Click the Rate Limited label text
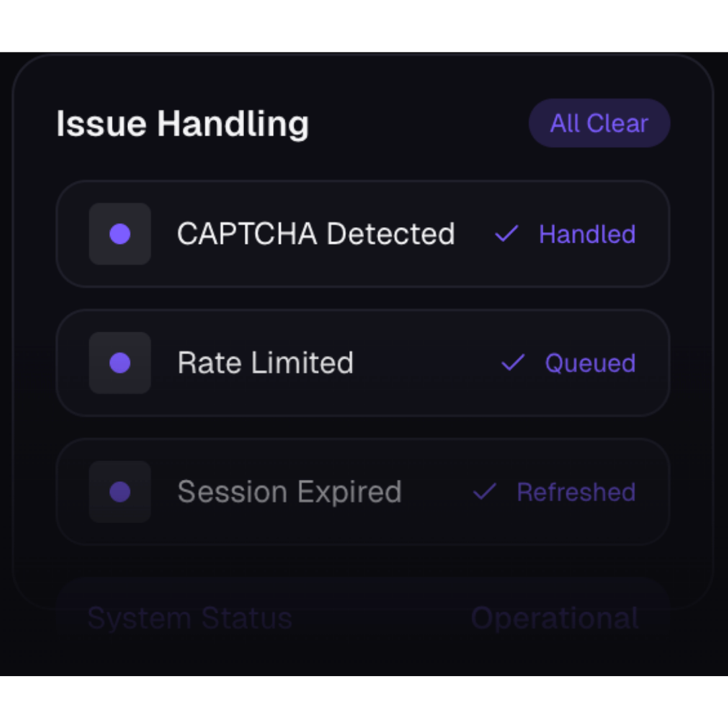The width and height of the screenshot is (728, 728). (265, 363)
